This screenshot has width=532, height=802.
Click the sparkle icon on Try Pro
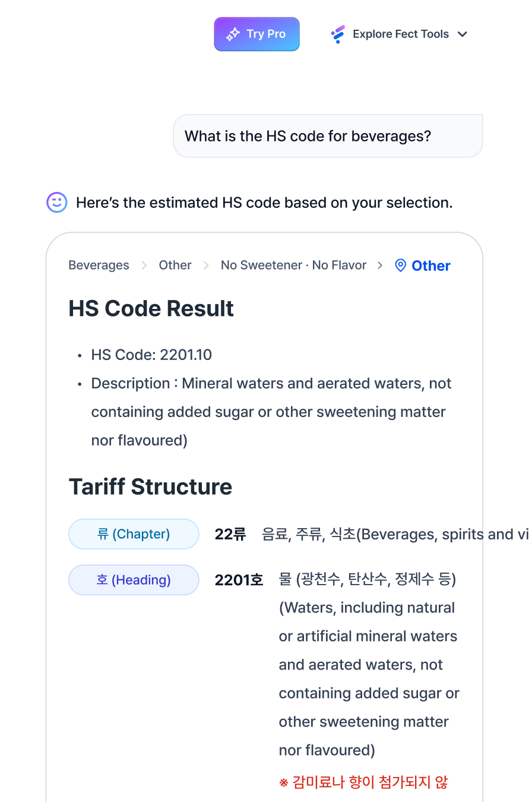233,34
